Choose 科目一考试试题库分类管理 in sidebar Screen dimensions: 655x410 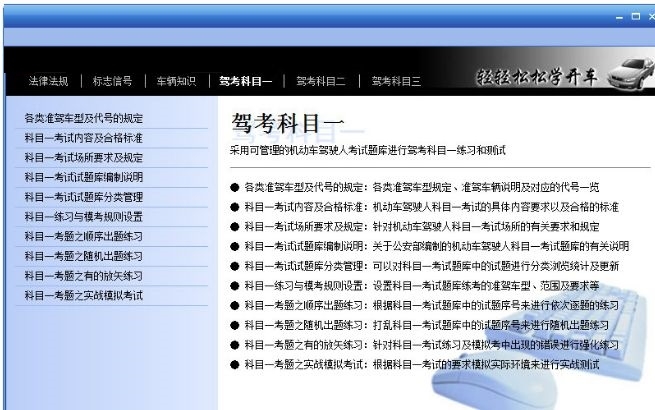pyautogui.click(x=84, y=197)
